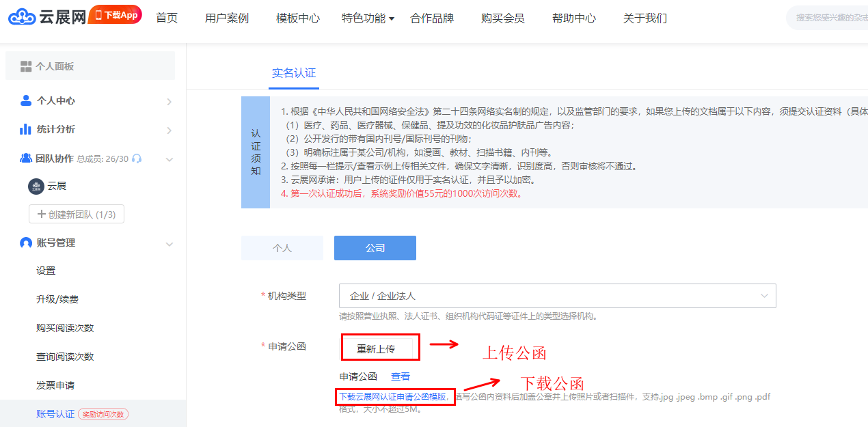Select 公司 certification type
This screenshot has height=427, width=868.
375,248
